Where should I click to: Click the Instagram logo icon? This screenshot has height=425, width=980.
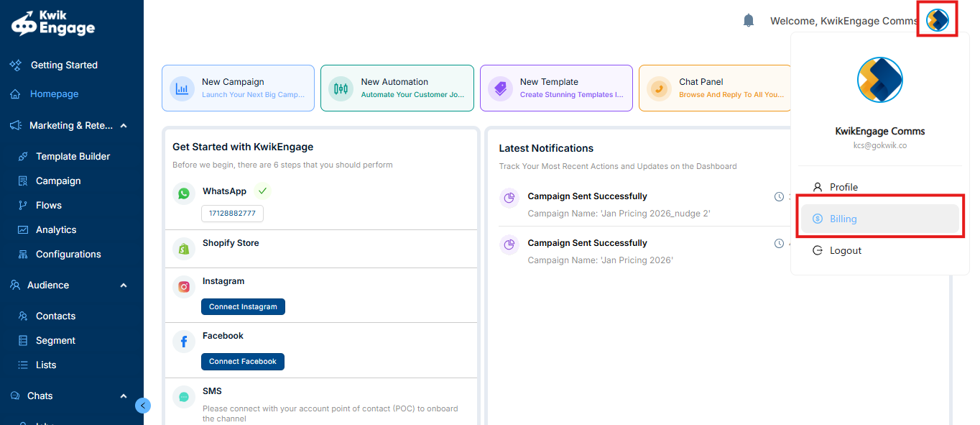(x=184, y=287)
